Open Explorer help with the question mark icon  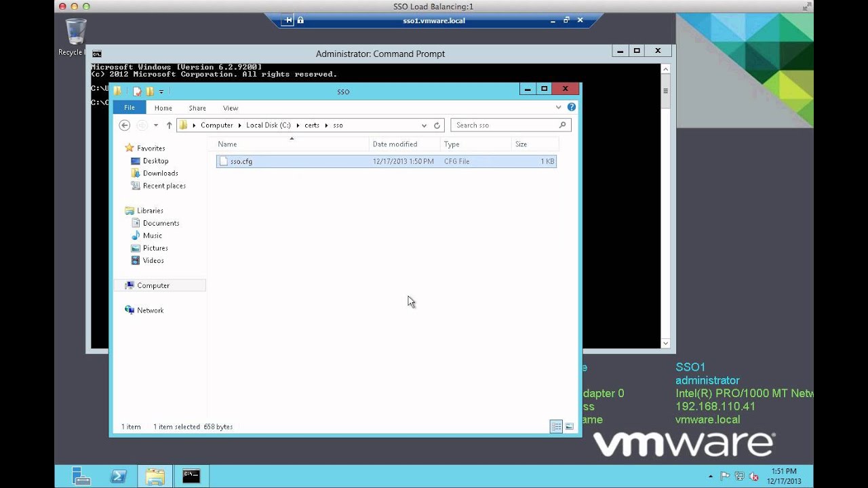coord(572,107)
